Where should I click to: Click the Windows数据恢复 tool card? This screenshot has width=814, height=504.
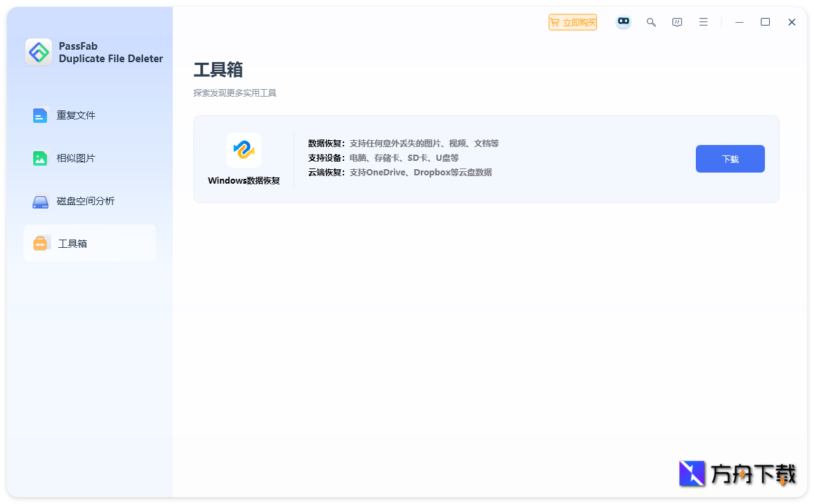tap(486, 159)
